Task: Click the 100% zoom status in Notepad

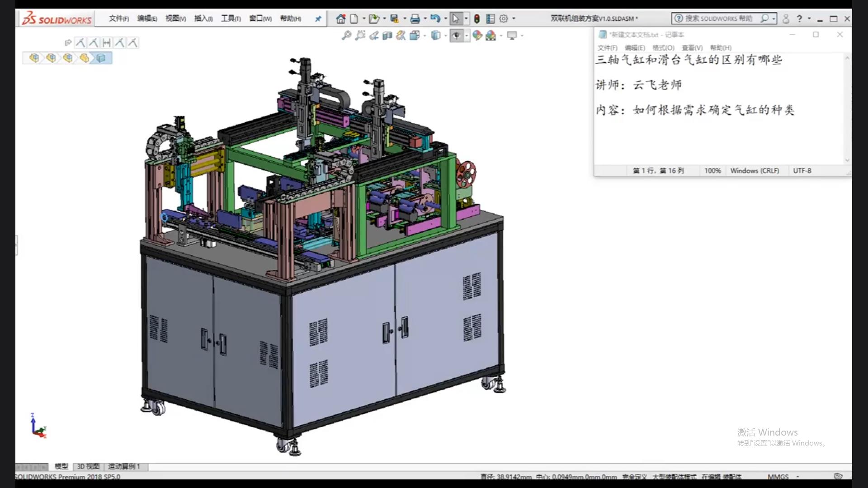Action: coord(712,171)
